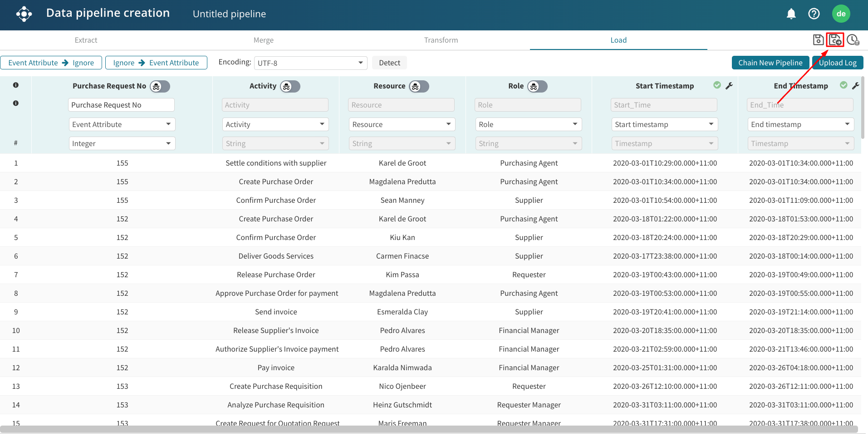Click the horizontal scrollbar at the bottom
The image size is (868, 436).
[x=429, y=429]
